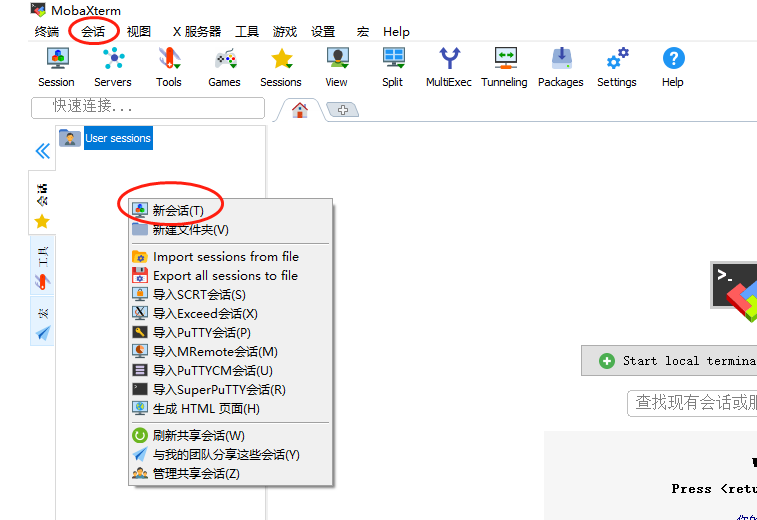The width and height of the screenshot is (757, 520).
Task: Choose 与我的团队分享这些会话(Y)
Action: pyautogui.click(x=231, y=454)
